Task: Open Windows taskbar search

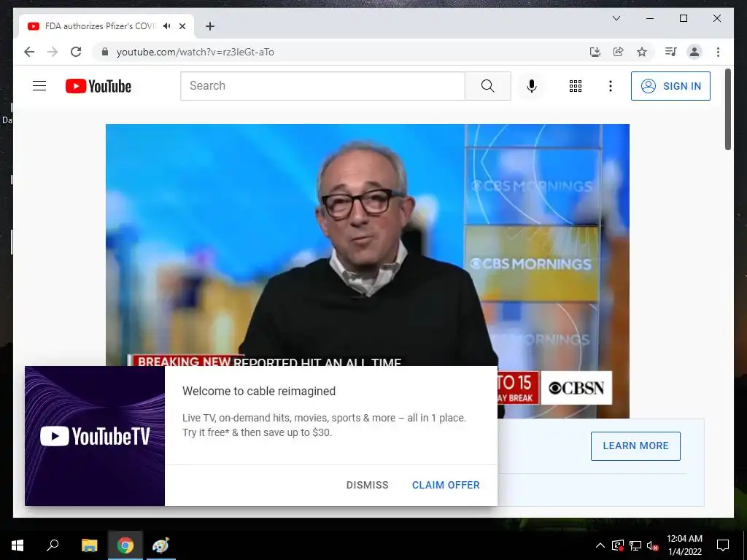Action: (x=53, y=545)
